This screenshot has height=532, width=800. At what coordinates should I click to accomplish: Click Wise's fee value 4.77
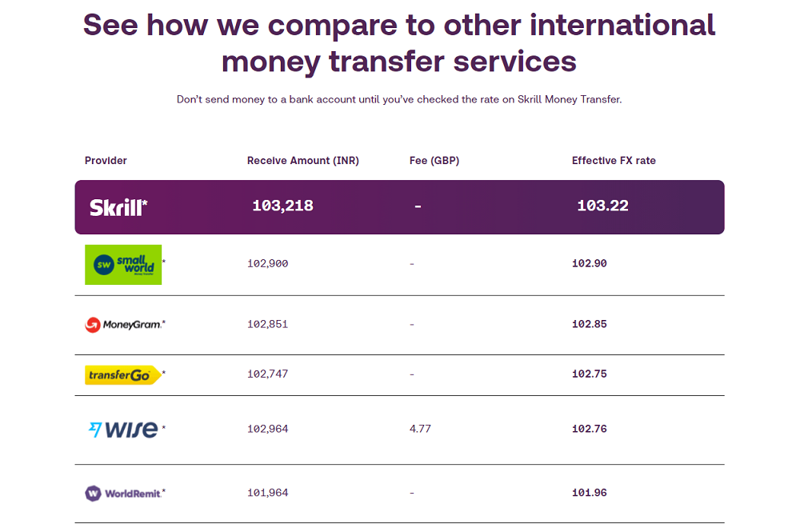pyautogui.click(x=420, y=429)
